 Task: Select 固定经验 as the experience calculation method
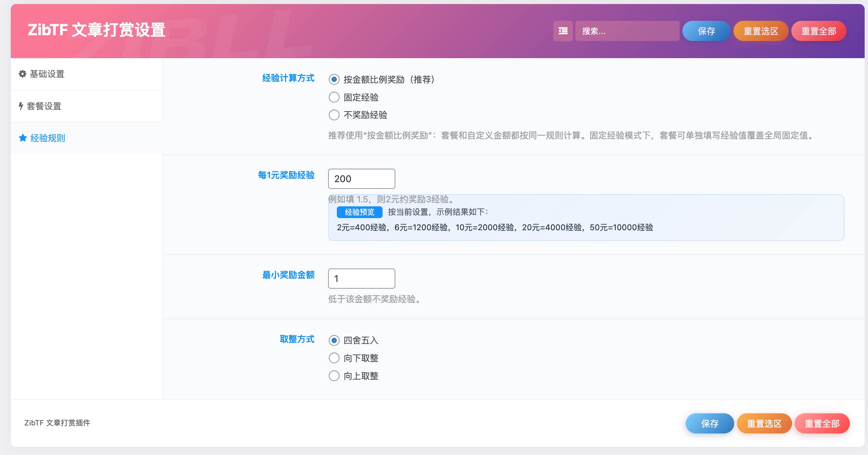click(x=334, y=97)
